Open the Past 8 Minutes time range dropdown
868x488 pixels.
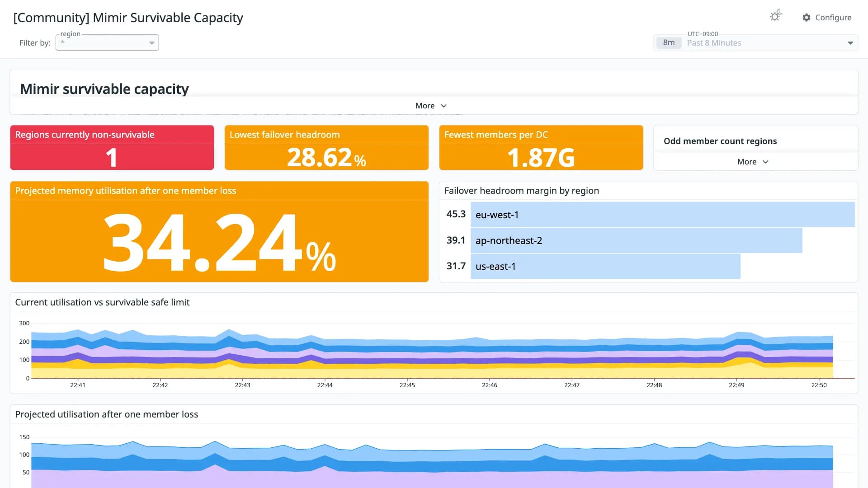(x=756, y=43)
